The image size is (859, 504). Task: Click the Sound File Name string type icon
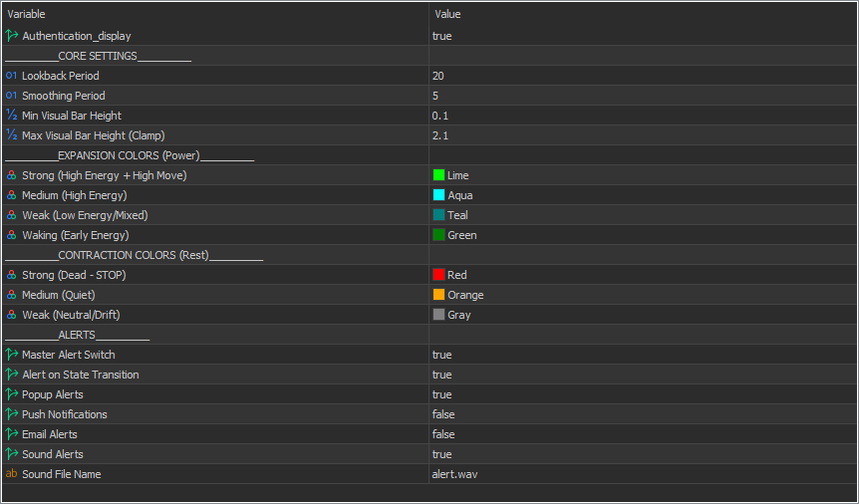tap(12, 474)
